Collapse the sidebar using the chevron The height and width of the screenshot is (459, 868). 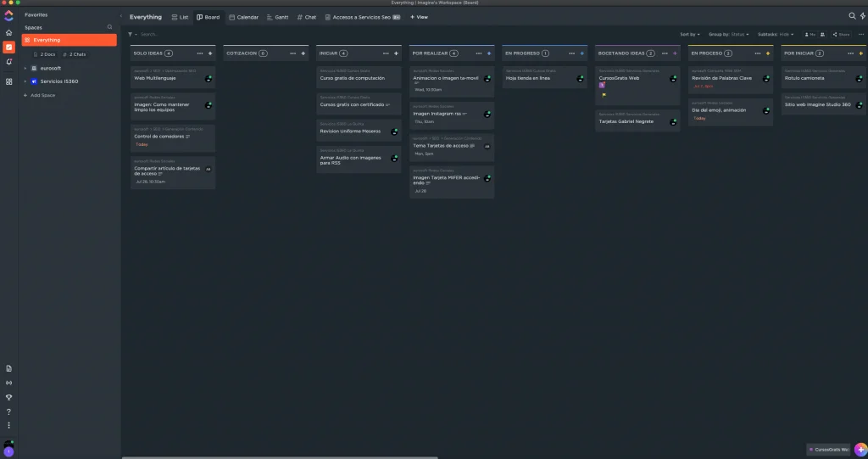click(121, 16)
